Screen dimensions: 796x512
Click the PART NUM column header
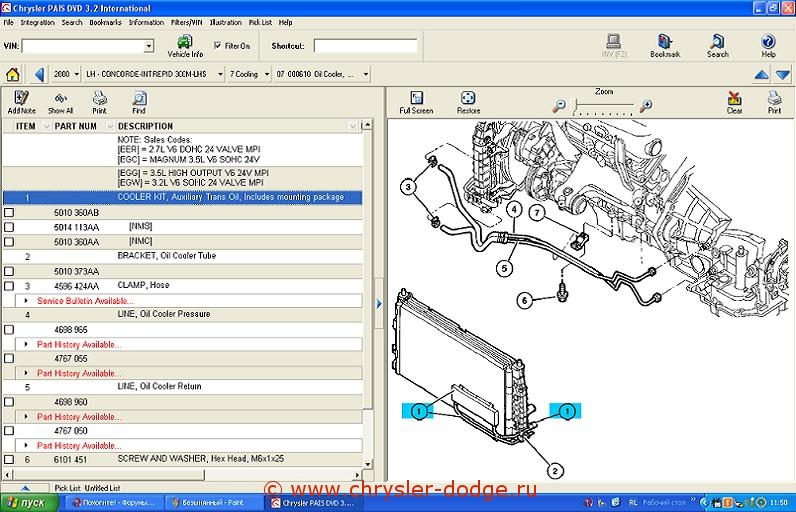coord(76,126)
